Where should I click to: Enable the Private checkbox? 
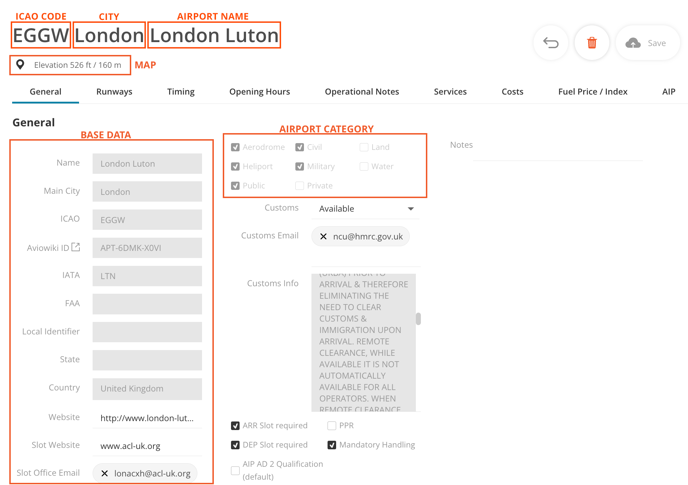300,186
